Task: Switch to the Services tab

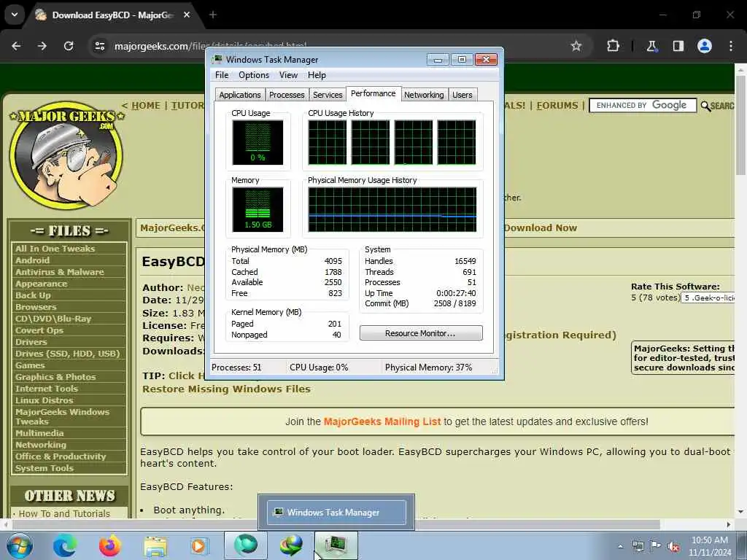Action: [328, 95]
